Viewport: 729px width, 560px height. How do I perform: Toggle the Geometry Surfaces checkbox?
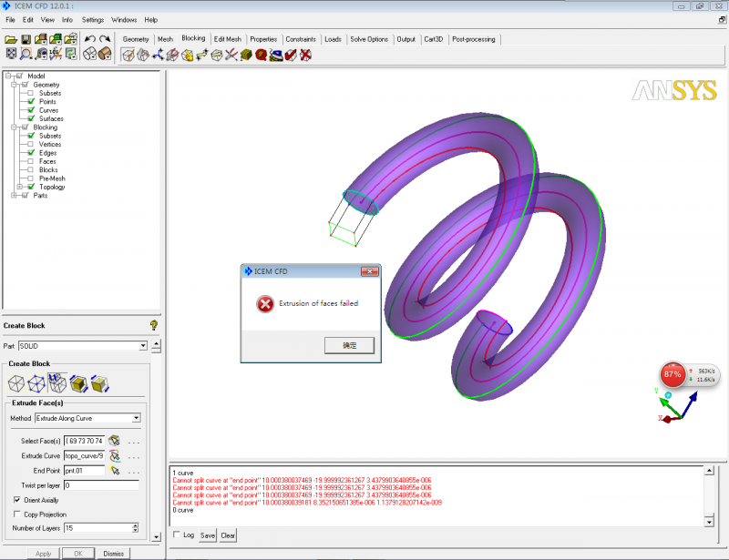click(31, 118)
